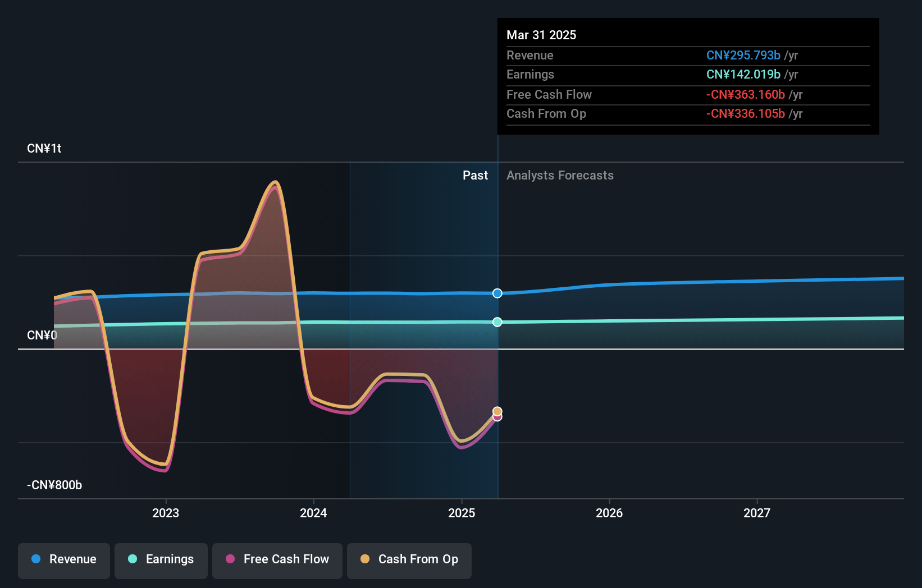Select the Revenue data point marker on chart
922x588 pixels.
point(497,293)
